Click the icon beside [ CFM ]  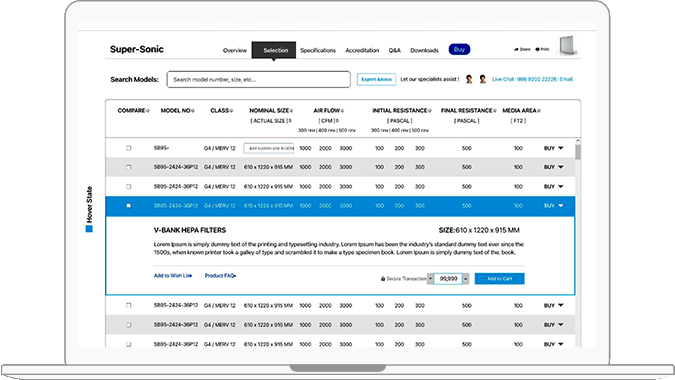click(337, 121)
